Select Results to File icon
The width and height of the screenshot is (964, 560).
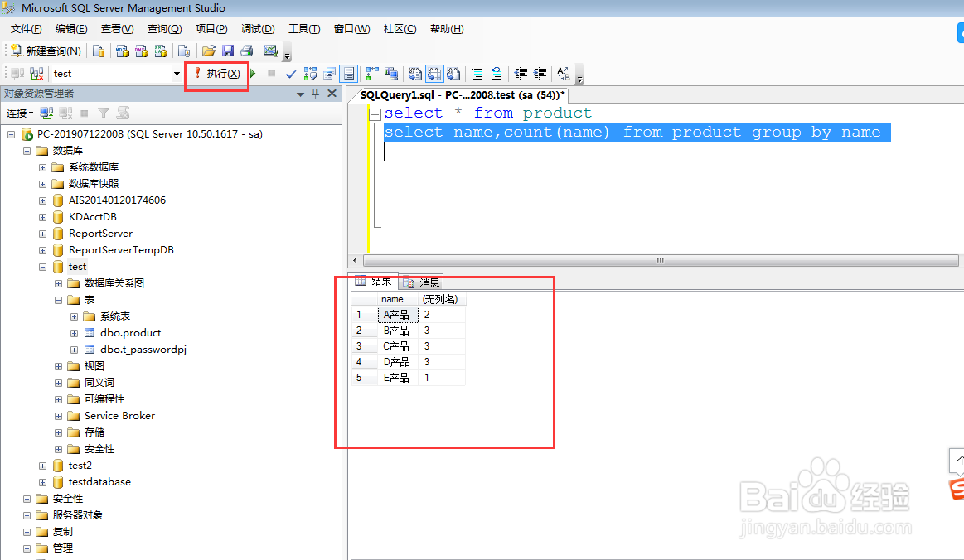click(x=453, y=74)
